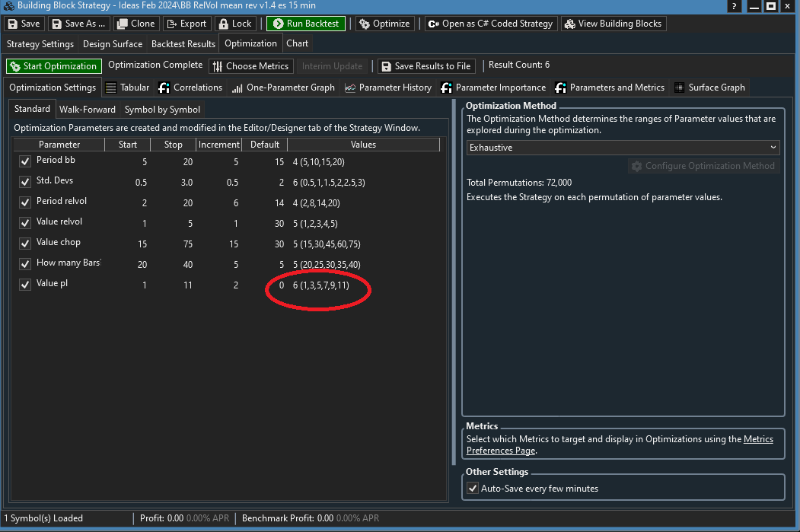
Task: Open the Optimize gear icon button
Action: [365, 24]
